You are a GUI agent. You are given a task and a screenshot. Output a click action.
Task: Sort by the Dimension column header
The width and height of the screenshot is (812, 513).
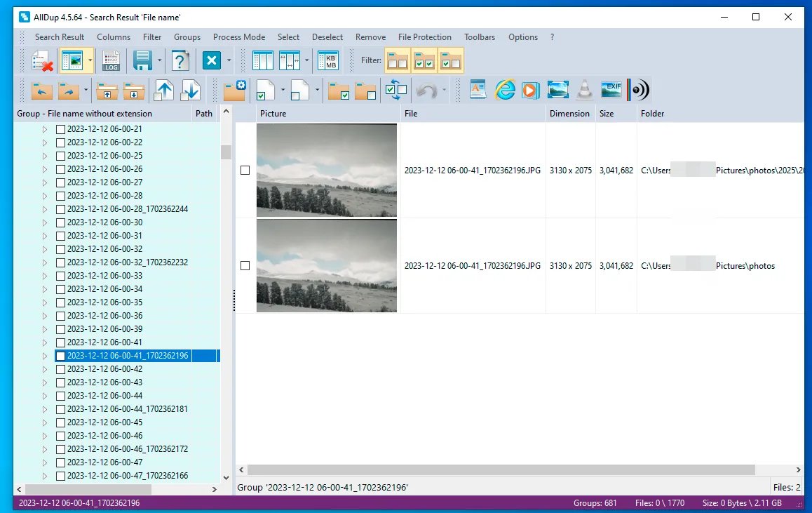coord(569,114)
